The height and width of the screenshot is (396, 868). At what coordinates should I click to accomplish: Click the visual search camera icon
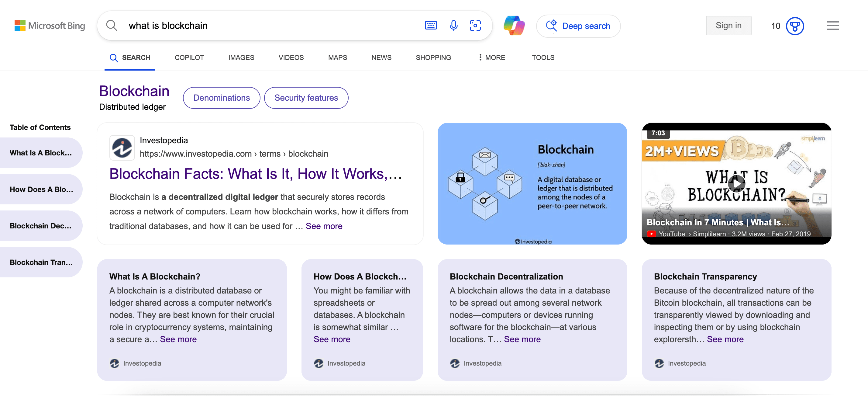474,25
